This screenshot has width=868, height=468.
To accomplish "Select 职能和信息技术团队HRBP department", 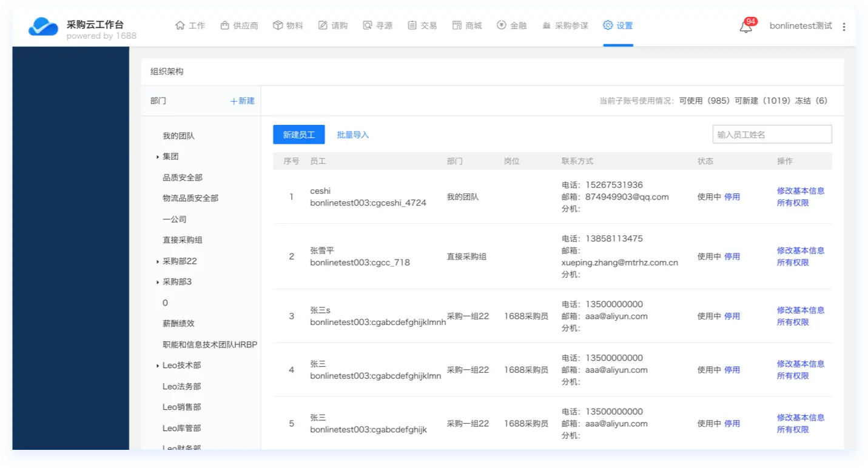I will click(210, 344).
